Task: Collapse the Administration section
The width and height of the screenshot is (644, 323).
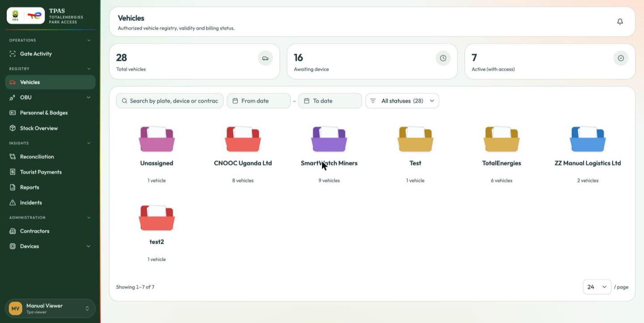Action: tap(89, 218)
